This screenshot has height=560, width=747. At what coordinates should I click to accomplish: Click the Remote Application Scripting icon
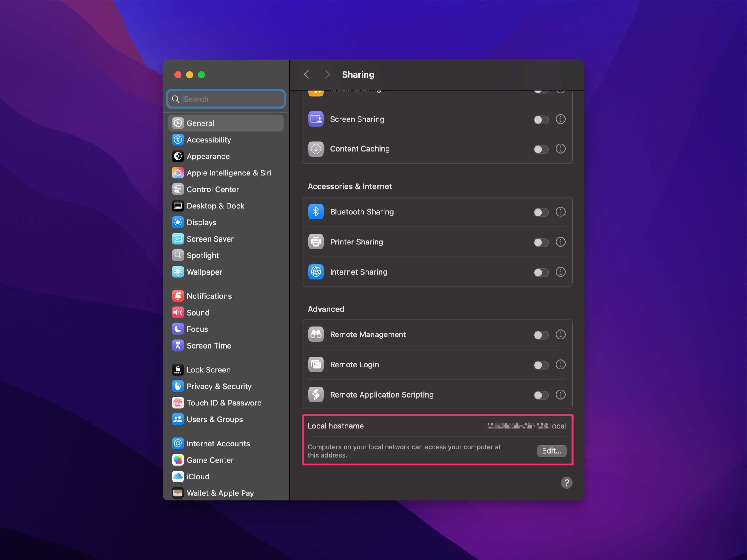(317, 395)
